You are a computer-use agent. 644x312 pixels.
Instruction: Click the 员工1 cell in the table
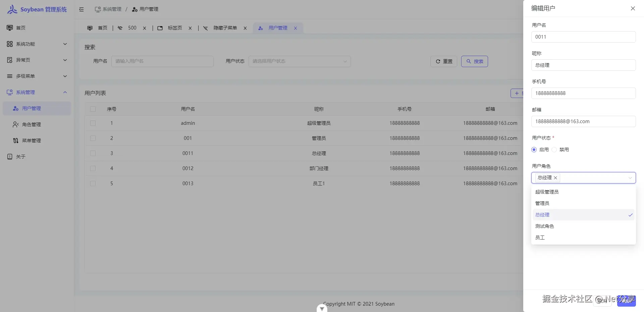point(319,184)
